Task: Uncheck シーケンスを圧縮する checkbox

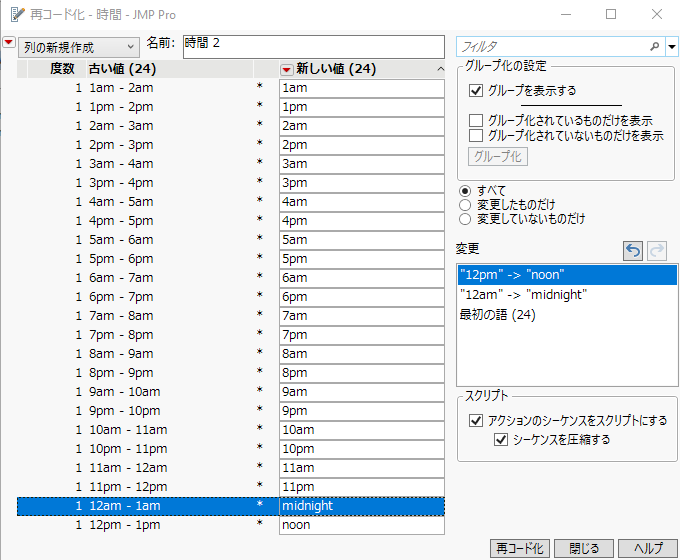Action: click(501, 439)
